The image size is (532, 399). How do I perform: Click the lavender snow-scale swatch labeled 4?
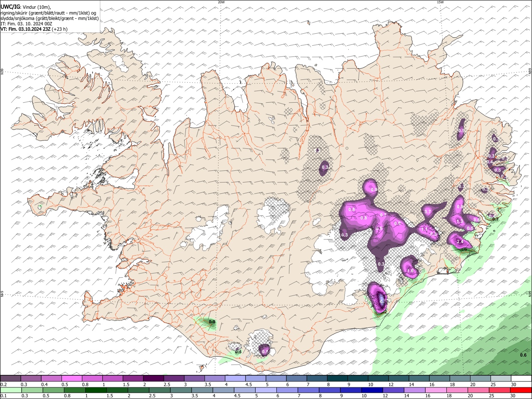pos(235,379)
